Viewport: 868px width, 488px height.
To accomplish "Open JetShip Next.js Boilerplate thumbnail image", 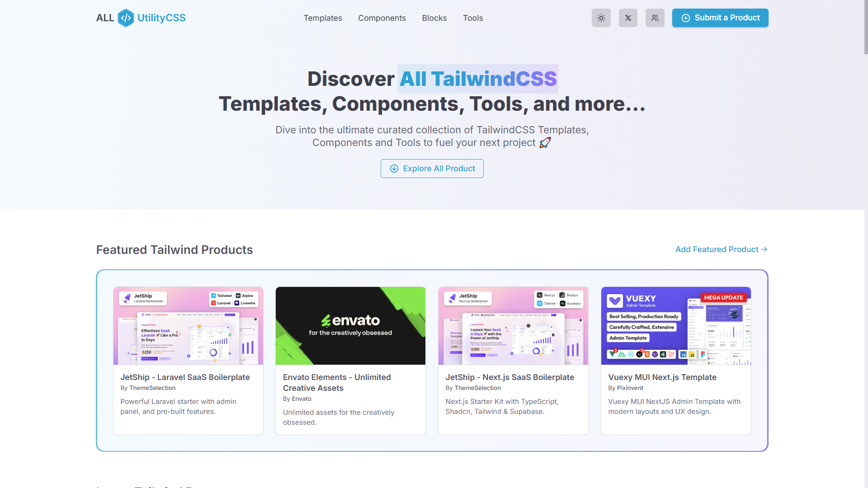I will pyautogui.click(x=514, y=326).
